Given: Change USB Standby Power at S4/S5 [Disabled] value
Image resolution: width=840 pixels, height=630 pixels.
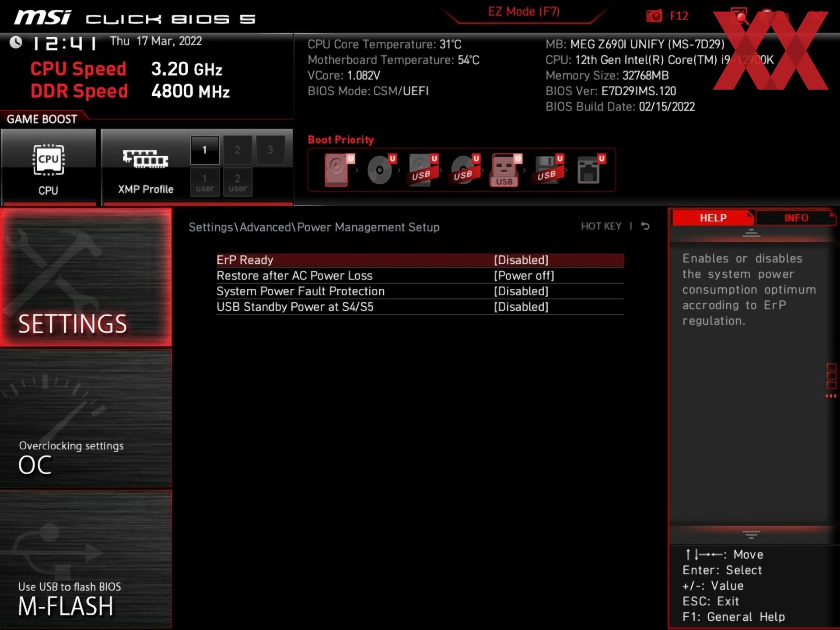Looking at the screenshot, I should pos(521,307).
